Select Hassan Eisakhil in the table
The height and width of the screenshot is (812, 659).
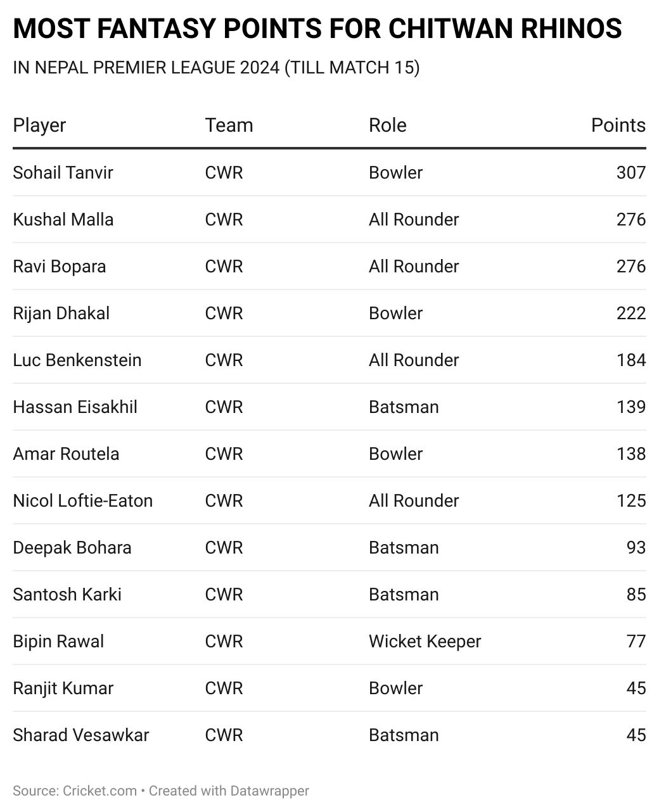pos(75,407)
